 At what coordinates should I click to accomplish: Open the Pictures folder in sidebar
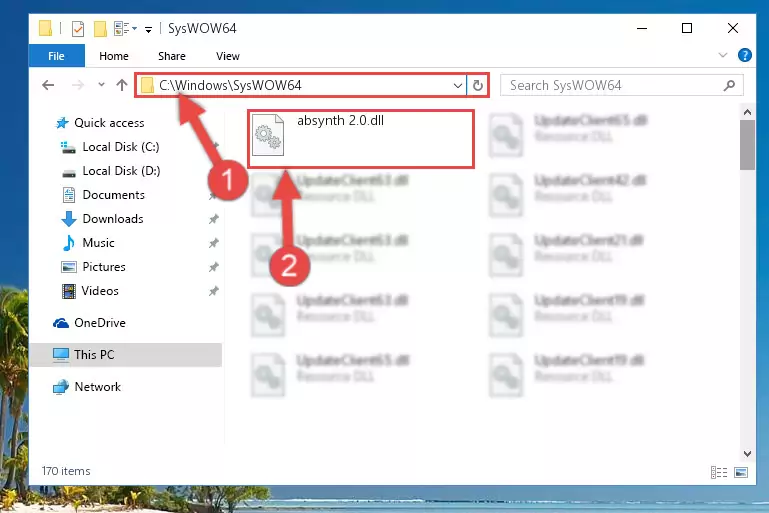coord(104,267)
